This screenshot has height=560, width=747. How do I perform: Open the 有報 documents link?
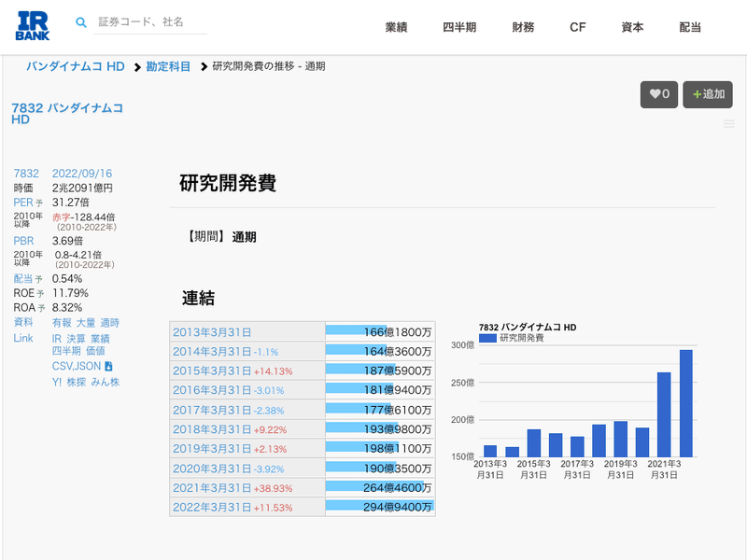62,323
